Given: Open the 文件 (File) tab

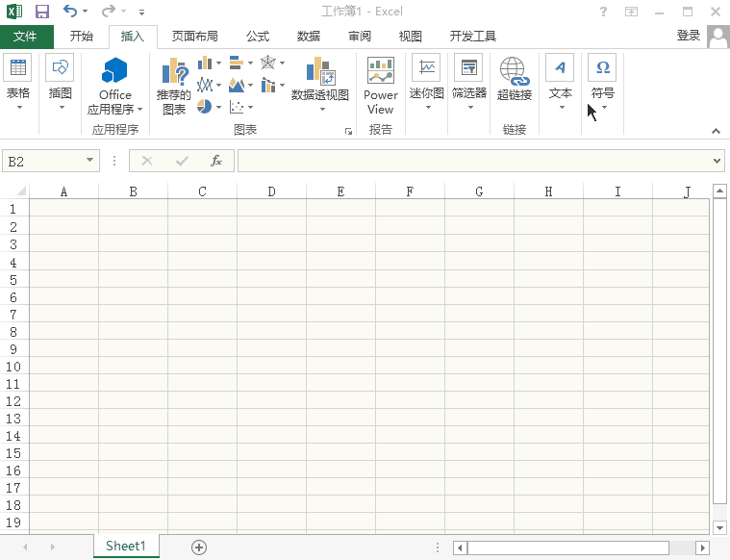Looking at the screenshot, I should coord(25,37).
